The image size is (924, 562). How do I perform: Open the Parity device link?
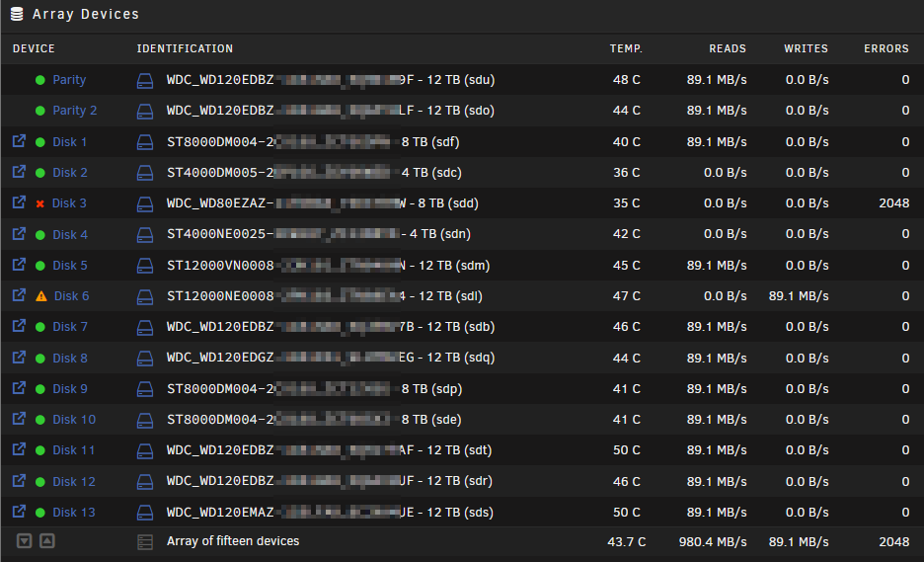pyautogui.click(x=69, y=80)
